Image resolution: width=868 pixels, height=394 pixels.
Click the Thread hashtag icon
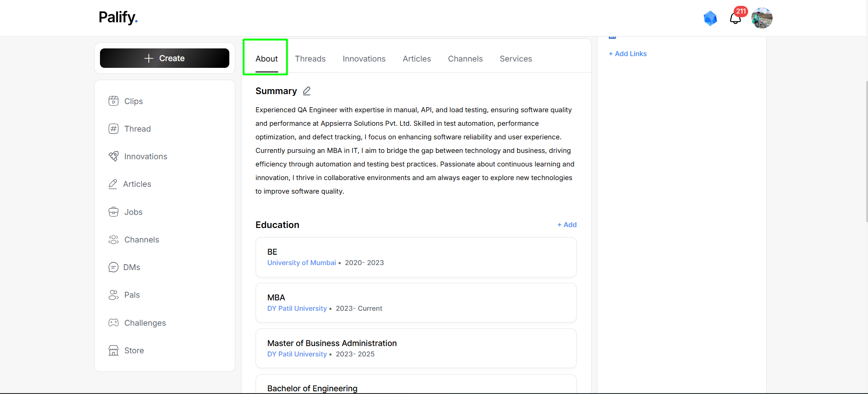[x=114, y=128]
